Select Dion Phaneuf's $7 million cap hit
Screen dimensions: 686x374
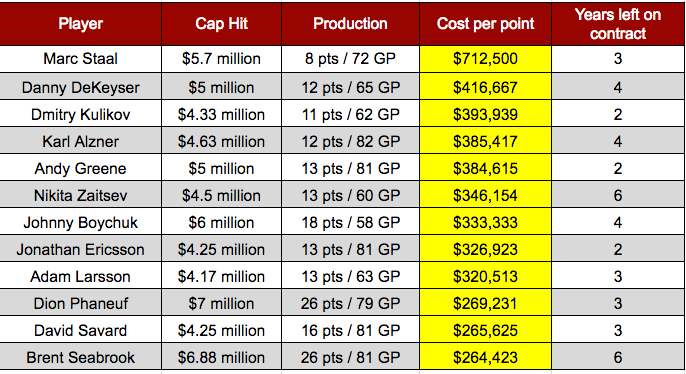(x=221, y=303)
